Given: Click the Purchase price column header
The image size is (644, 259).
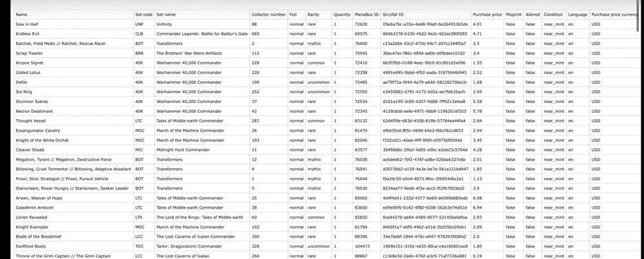Looking at the screenshot, I should coord(487,14).
